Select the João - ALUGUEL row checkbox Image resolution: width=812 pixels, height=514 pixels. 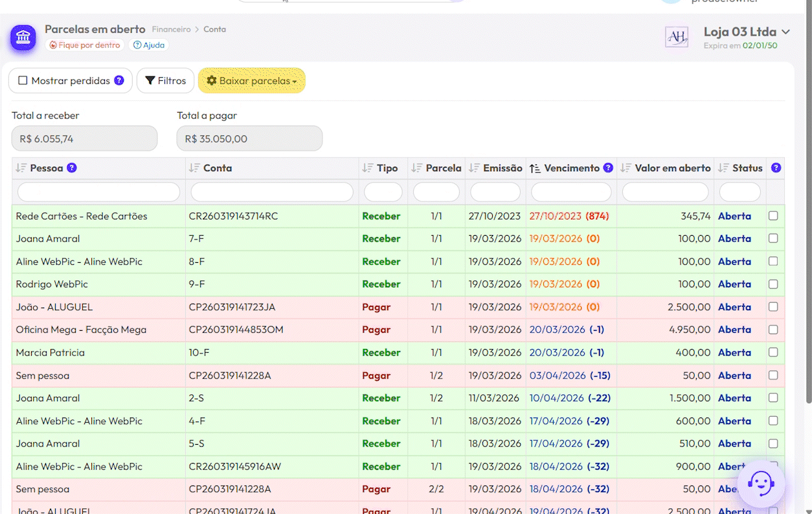pyautogui.click(x=773, y=307)
